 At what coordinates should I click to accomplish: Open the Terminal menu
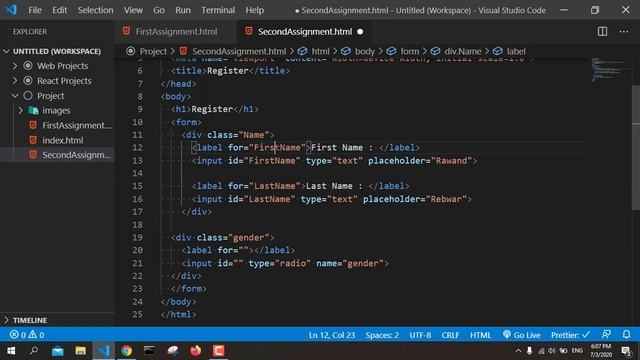[x=218, y=10]
